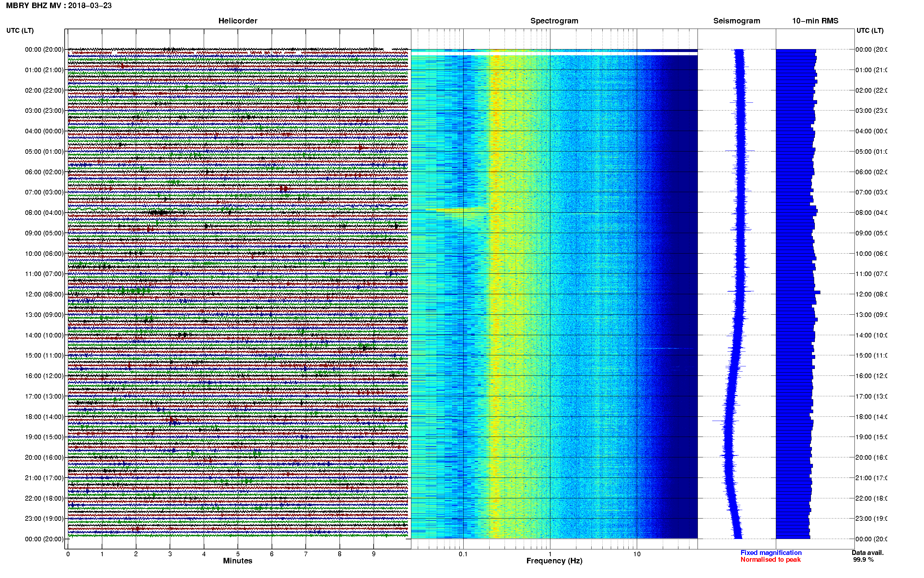Screen dimensions: 924x578
Task: Select the 'Helicorder' panel heading
Action: click(237, 21)
